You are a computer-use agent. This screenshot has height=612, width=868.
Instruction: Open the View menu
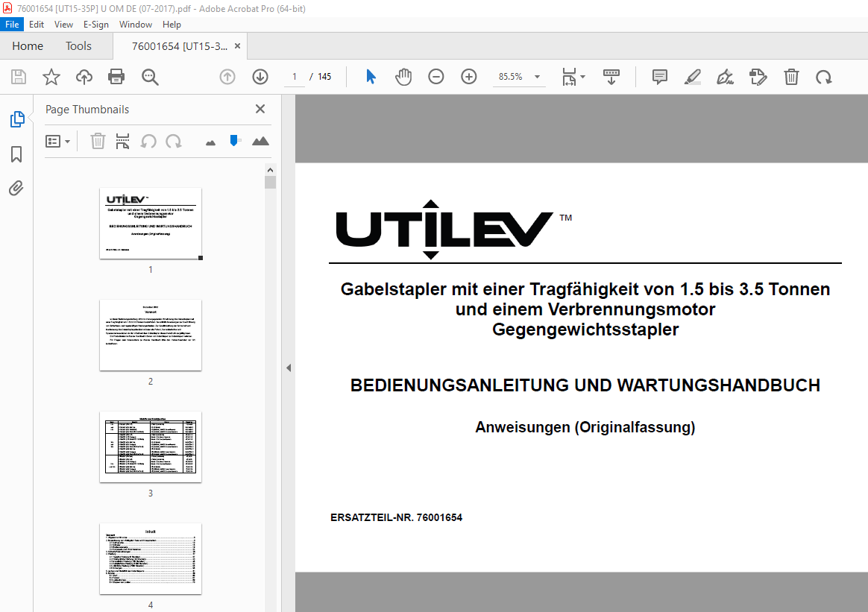[x=63, y=25]
